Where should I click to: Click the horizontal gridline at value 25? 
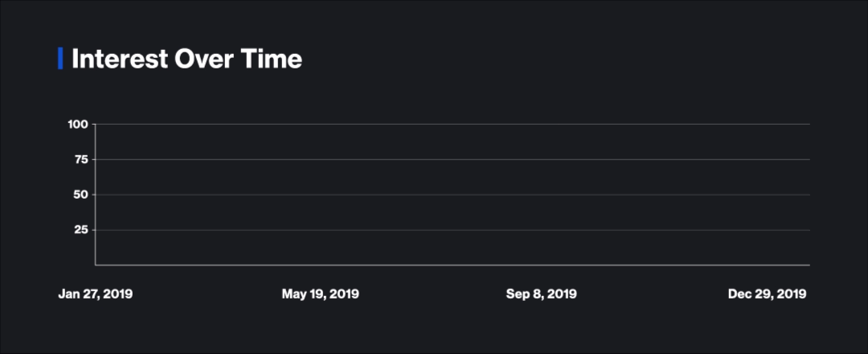[x=452, y=230]
